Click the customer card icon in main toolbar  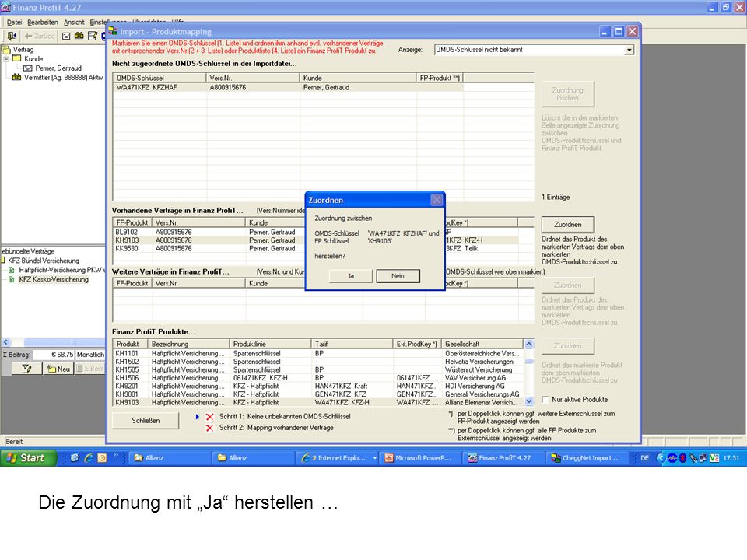pyautogui.click(x=66, y=36)
